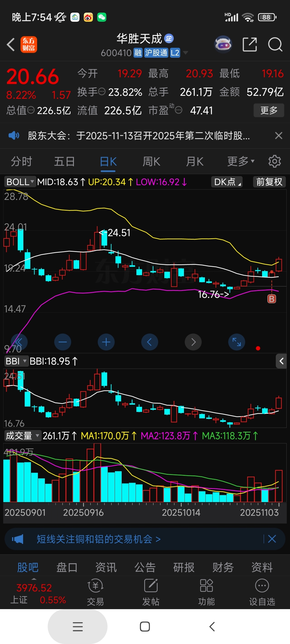Tap the megaphone promo icon
The width and height of the screenshot is (290, 644).
click(17, 539)
